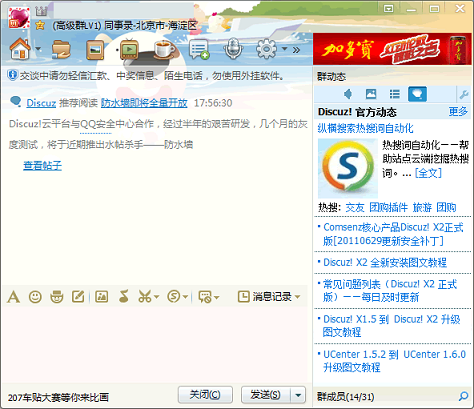Click the 发送(S) send button
The image size is (474, 409).
coord(266,395)
